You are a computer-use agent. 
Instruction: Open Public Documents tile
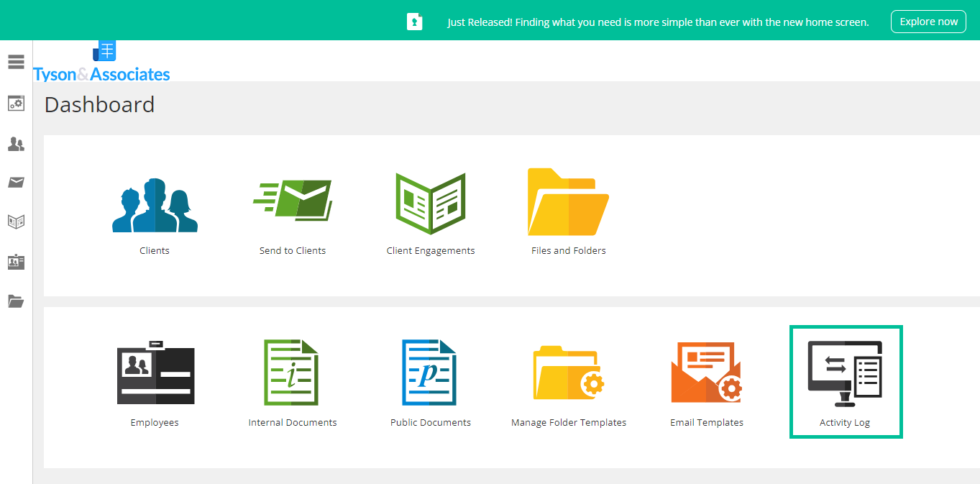click(429, 373)
